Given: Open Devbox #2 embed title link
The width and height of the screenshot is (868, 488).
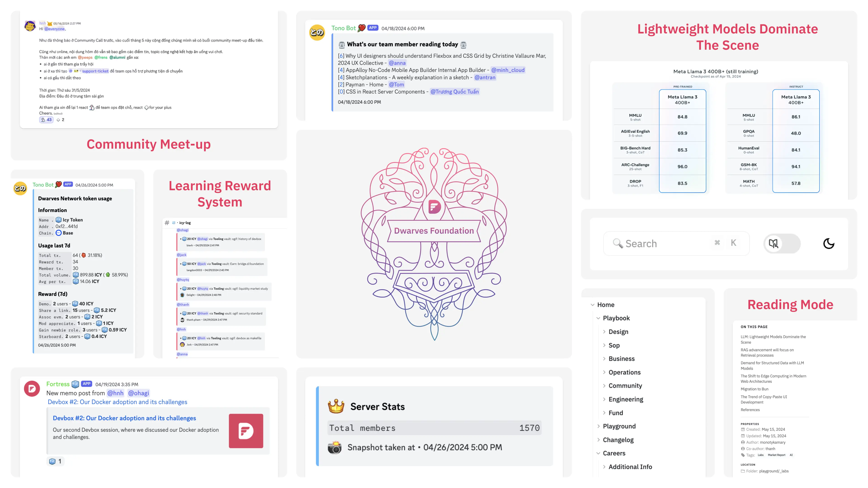Looking at the screenshot, I should click(x=124, y=418).
